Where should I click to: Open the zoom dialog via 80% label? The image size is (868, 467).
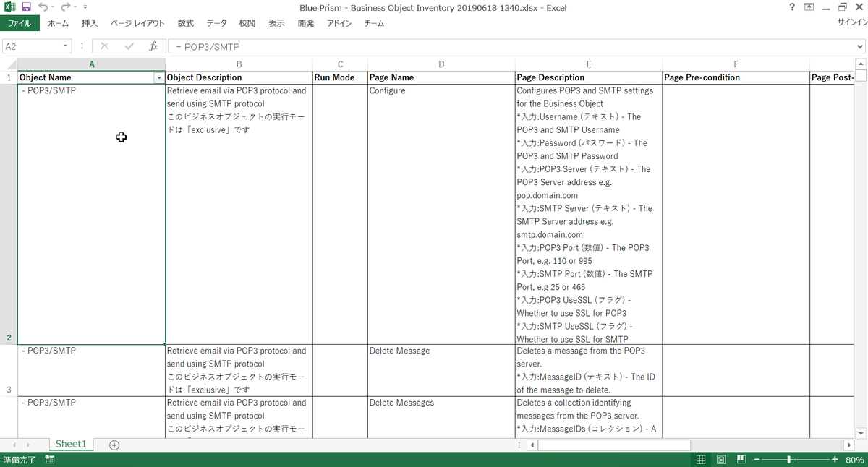[x=854, y=460]
